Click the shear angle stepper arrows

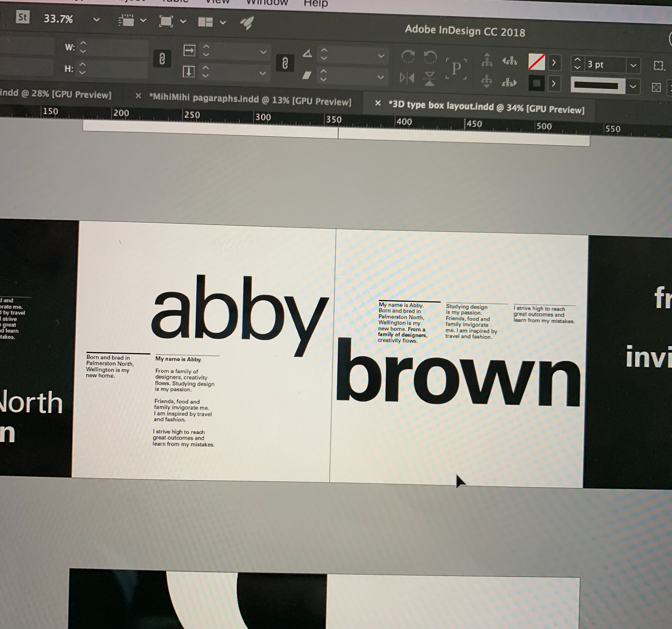click(x=323, y=76)
